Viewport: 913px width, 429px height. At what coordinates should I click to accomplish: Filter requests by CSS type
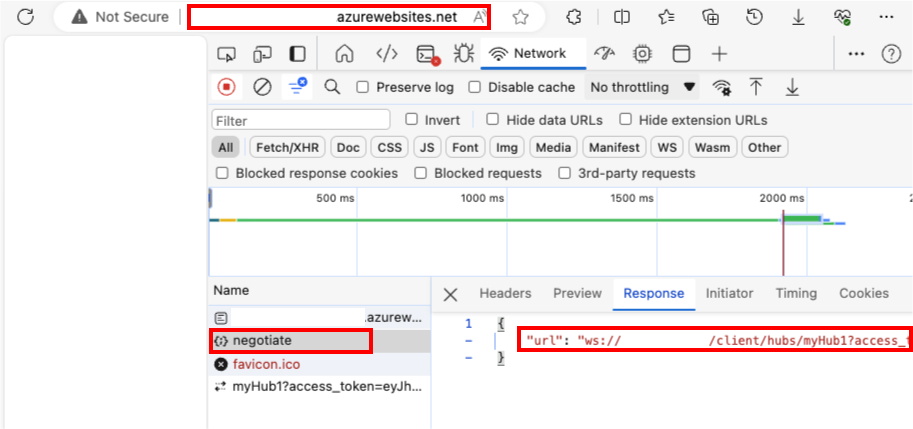pos(390,147)
